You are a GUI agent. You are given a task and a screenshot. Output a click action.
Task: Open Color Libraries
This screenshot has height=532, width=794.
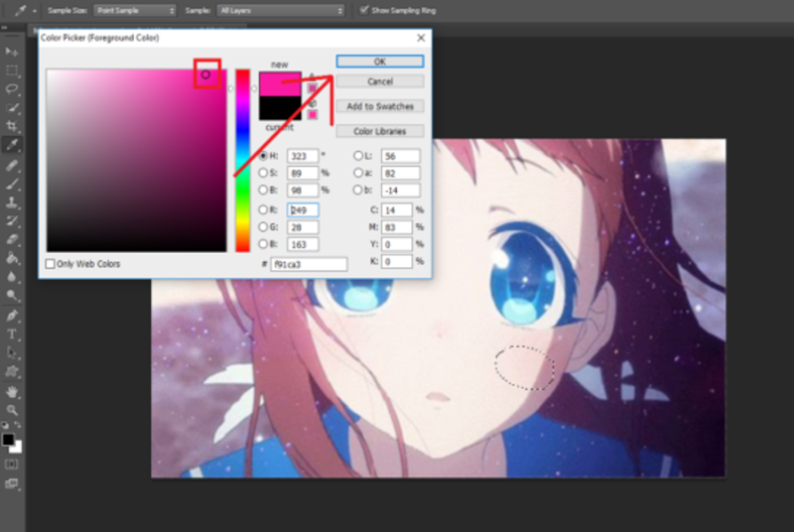coord(380,131)
